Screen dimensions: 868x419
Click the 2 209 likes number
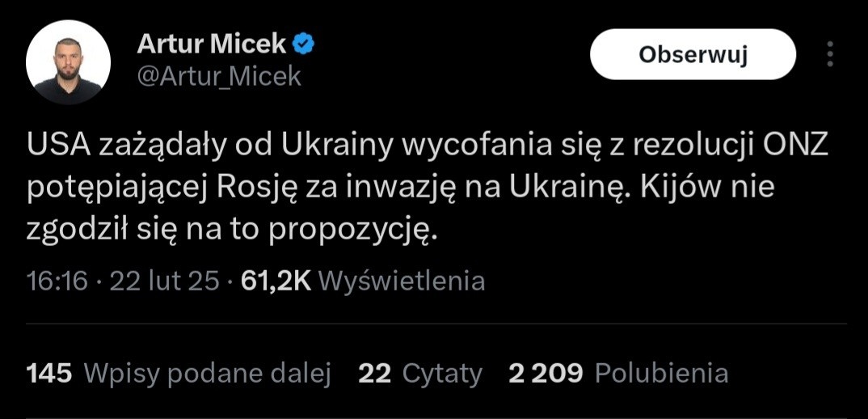click(x=546, y=373)
